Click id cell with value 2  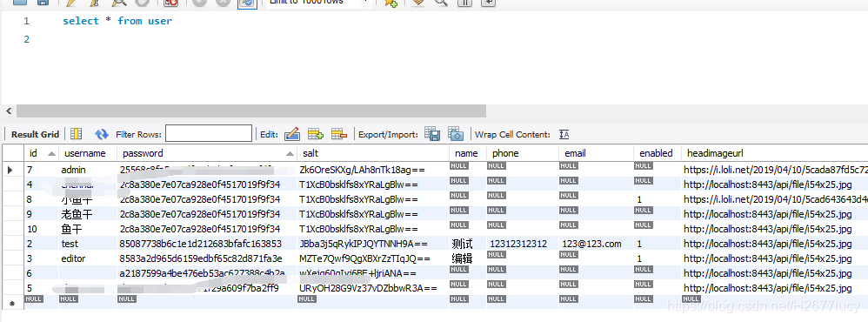[x=41, y=244]
